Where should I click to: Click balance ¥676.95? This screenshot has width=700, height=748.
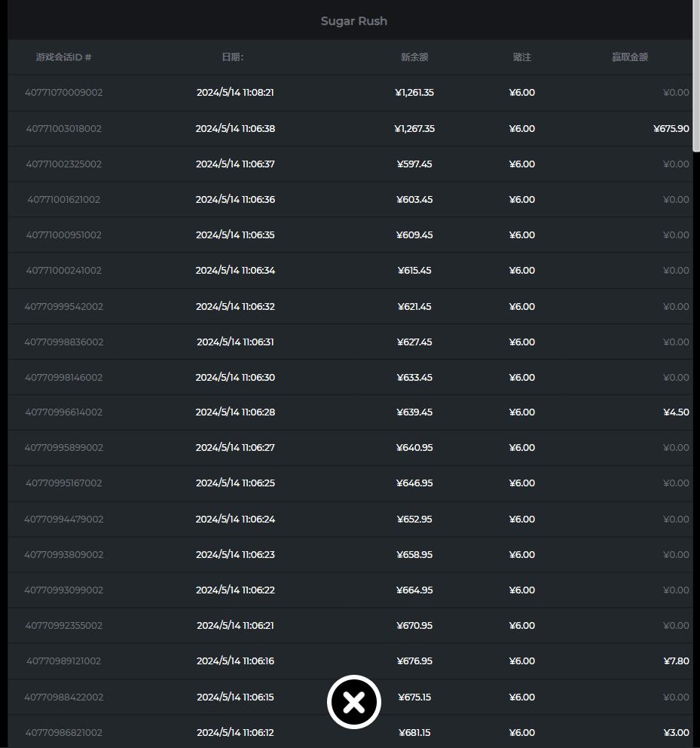414,661
